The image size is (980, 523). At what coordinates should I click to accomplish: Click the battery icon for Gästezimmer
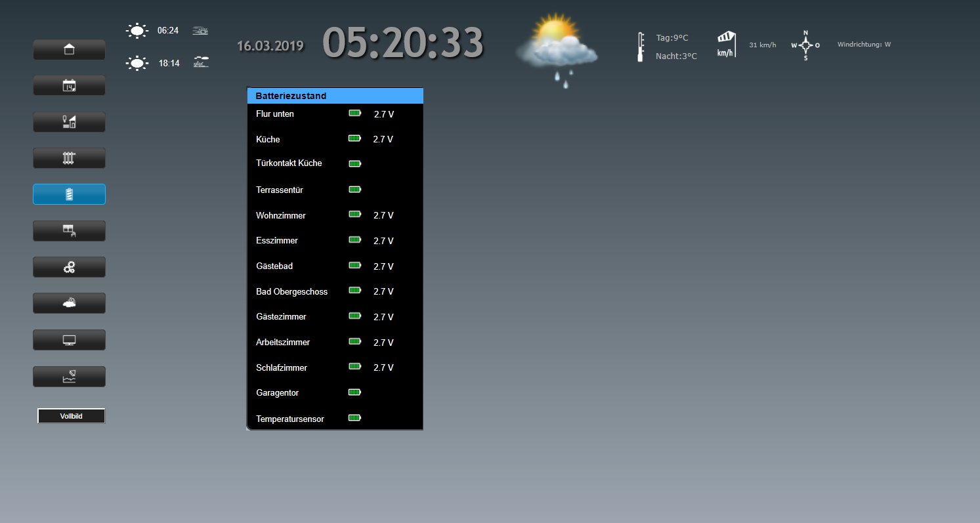coord(354,316)
